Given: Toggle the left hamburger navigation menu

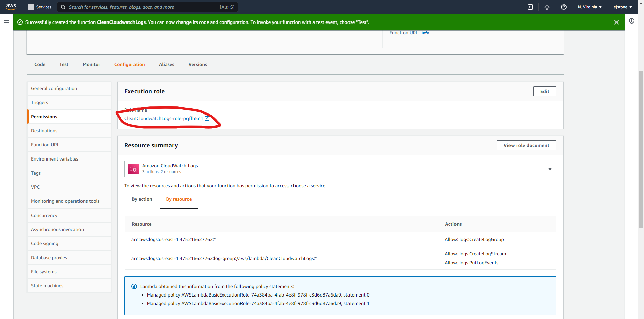Looking at the screenshot, I should click(6, 21).
